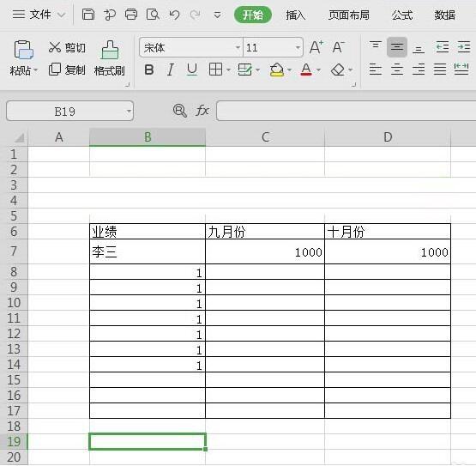Click the distributed alignment icon
This screenshot has width=476, height=466.
[x=461, y=70]
